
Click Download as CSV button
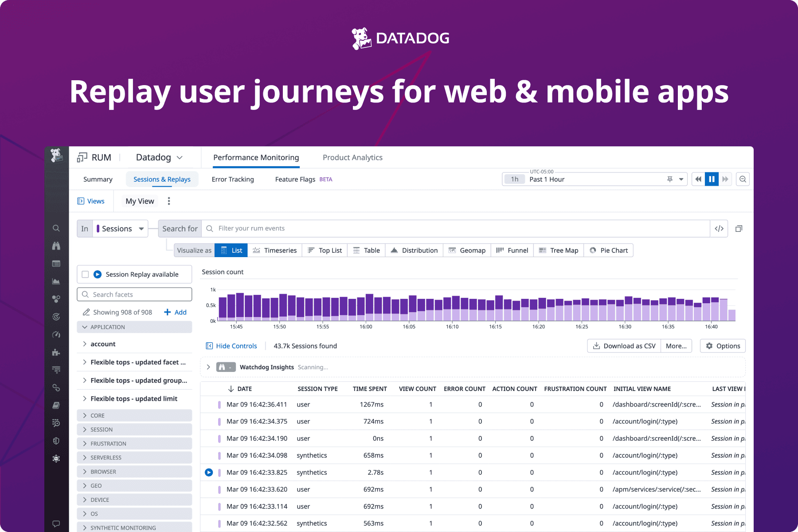624,346
